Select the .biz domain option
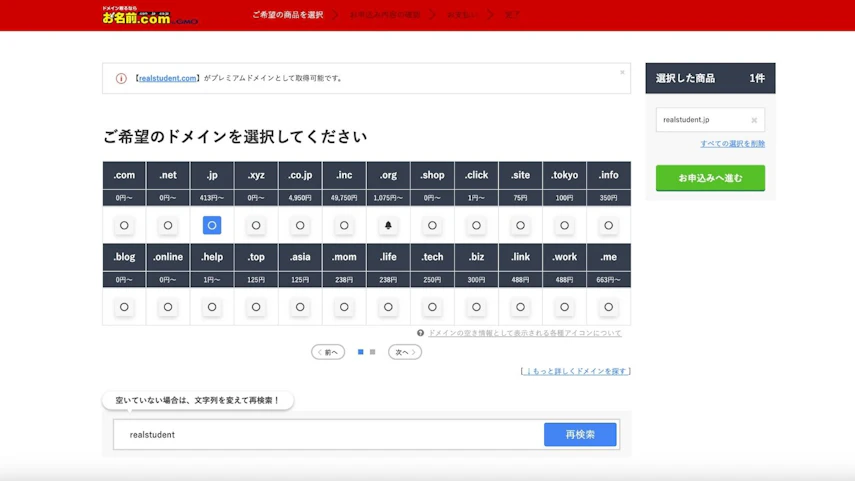This screenshot has height=481, width=855. point(476,307)
